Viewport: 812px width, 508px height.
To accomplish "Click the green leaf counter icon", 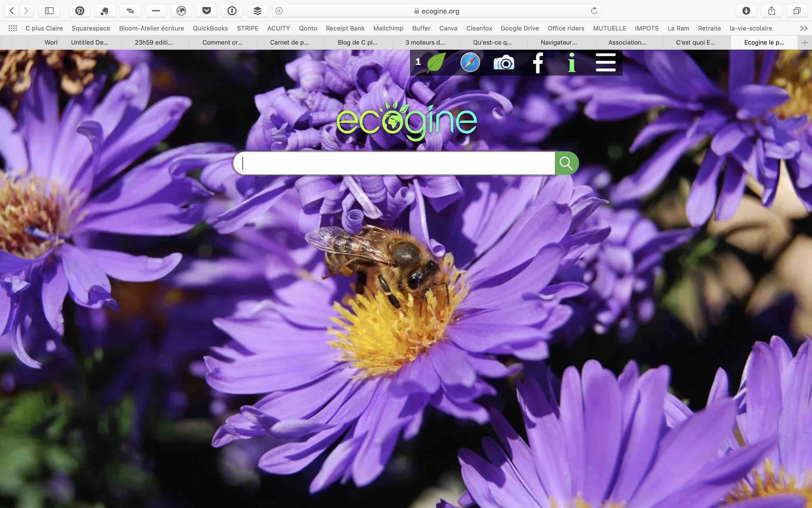I will point(435,62).
